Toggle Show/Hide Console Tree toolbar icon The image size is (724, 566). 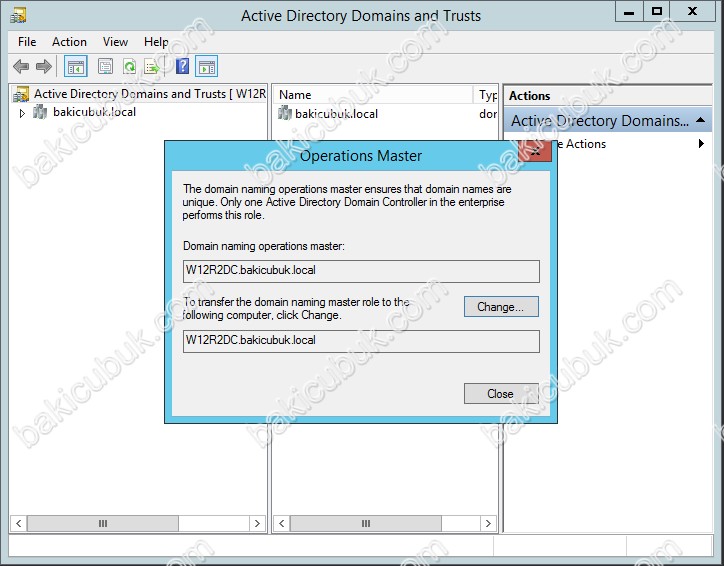pyautogui.click(x=76, y=67)
